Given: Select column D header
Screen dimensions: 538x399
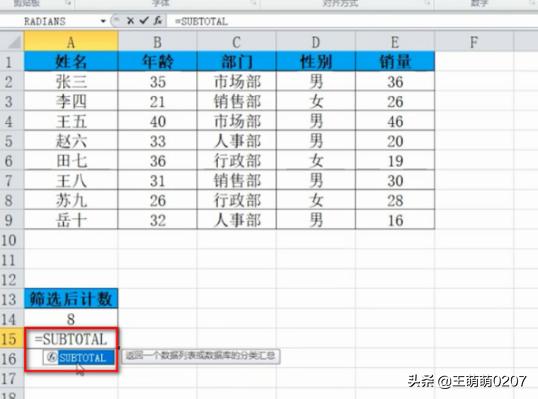Looking at the screenshot, I should point(316,42).
